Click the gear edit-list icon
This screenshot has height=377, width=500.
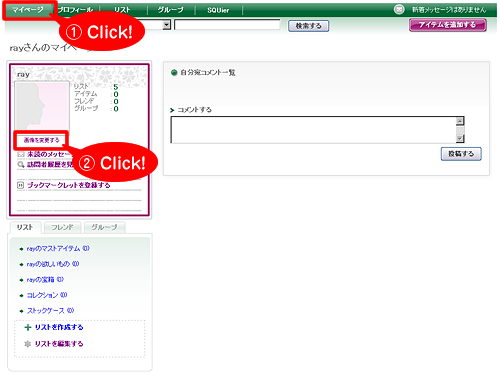[x=28, y=344]
